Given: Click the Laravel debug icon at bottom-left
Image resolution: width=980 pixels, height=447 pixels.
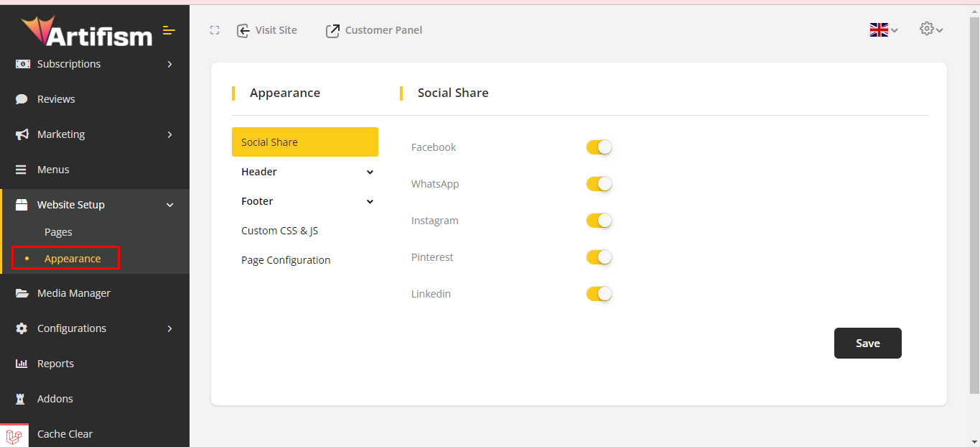Looking at the screenshot, I should pos(14,436).
